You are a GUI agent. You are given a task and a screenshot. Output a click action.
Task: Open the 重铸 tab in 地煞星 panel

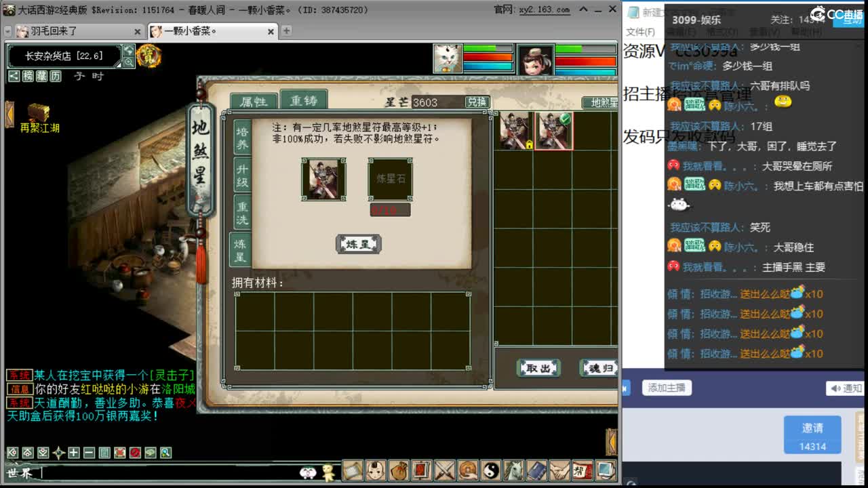304,100
